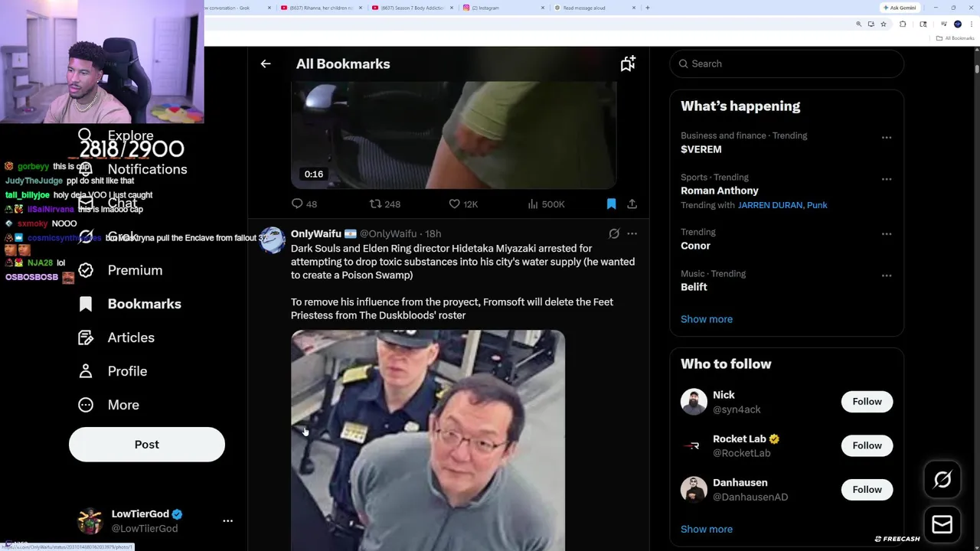Screen dimensions: 980x551
Task: Follow Nick @syn4ack
Action: pos(867,402)
